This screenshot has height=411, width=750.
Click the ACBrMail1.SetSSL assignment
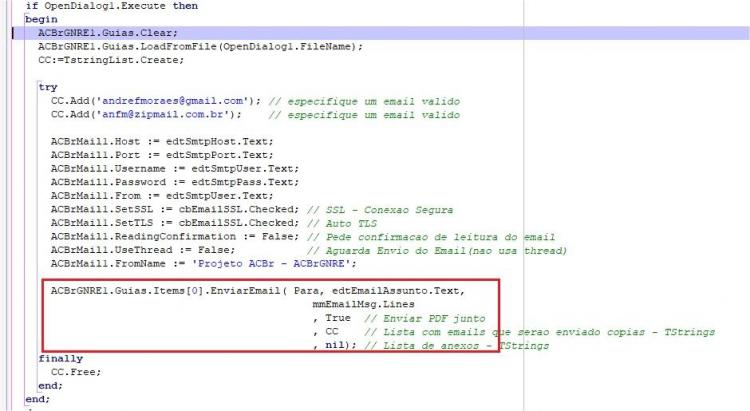175,209
